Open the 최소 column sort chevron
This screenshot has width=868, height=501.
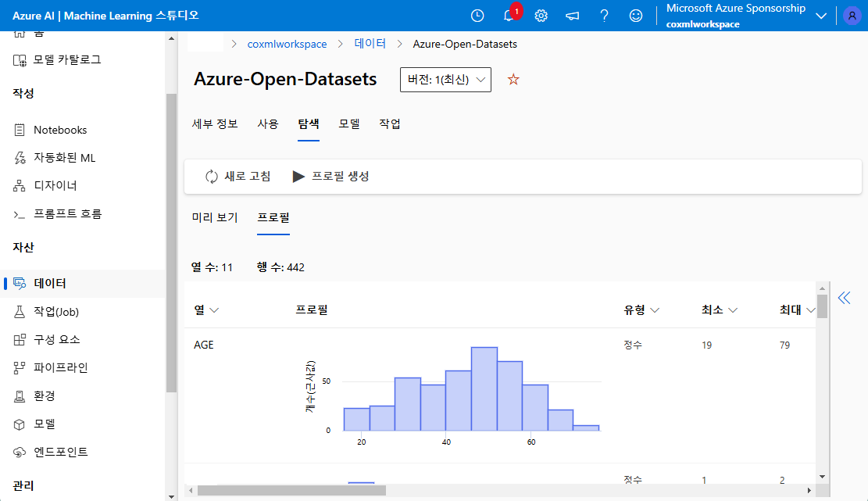pyautogui.click(x=733, y=310)
